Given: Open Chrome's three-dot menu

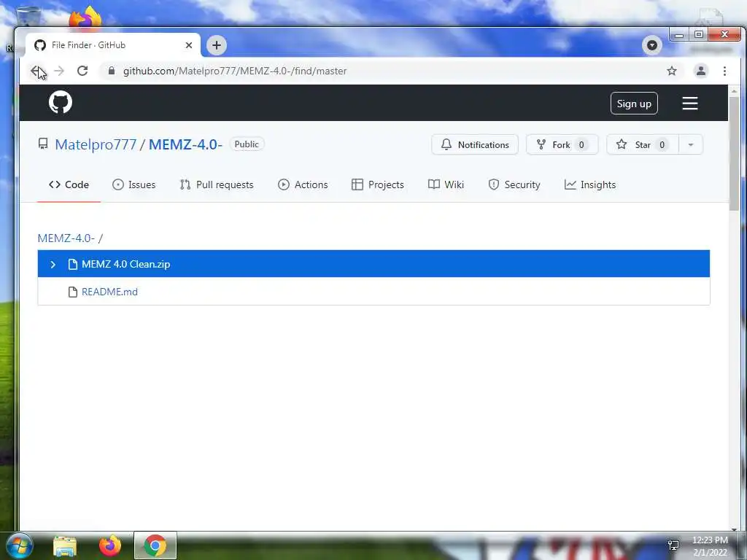Looking at the screenshot, I should (x=724, y=71).
